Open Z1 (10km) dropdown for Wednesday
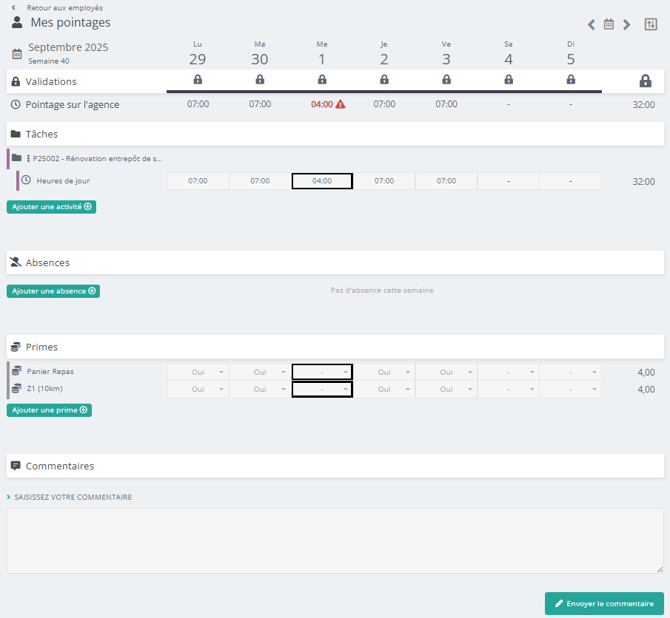Image resolution: width=670 pixels, height=618 pixels. [x=322, y=390]
